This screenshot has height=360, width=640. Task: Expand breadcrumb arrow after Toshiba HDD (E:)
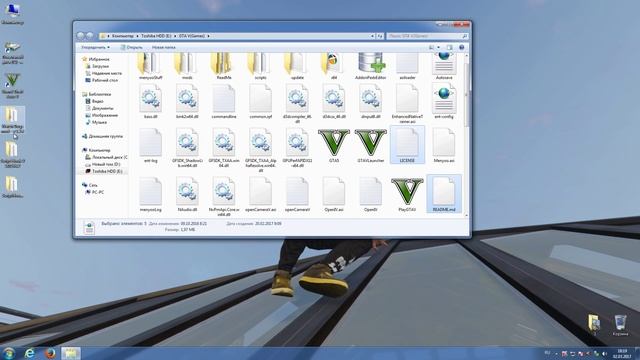175,36
